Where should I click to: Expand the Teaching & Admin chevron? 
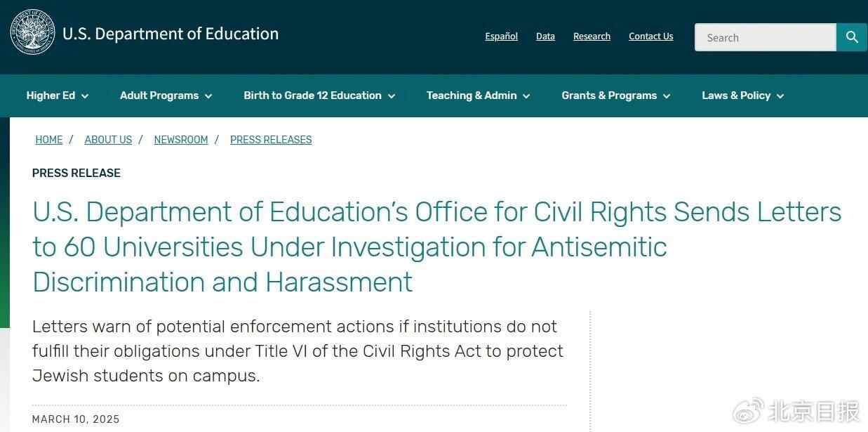(526, 96)
